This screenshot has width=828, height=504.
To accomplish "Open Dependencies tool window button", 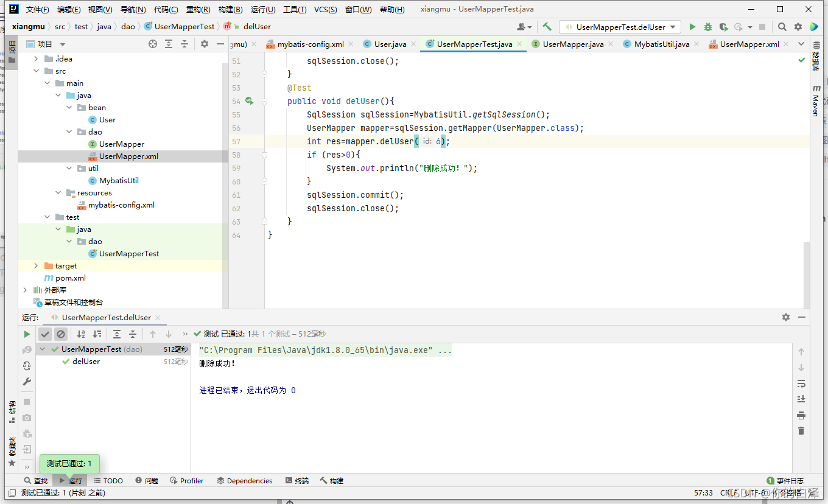I will [245, 480].
